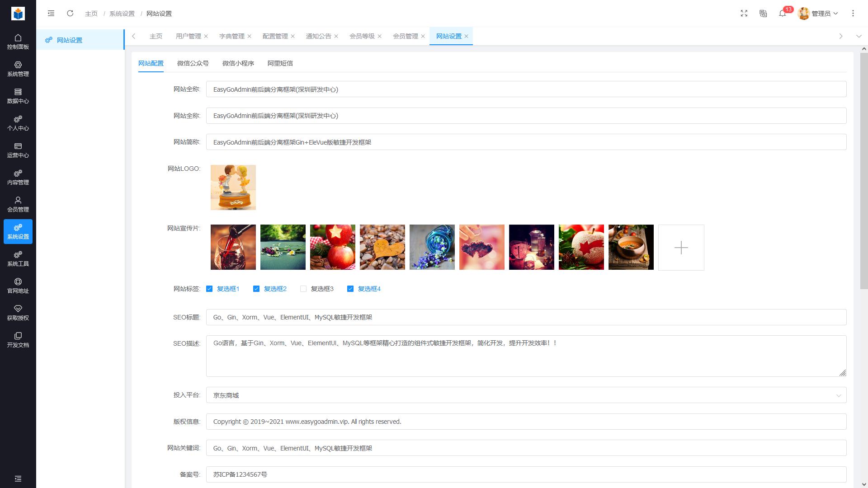Toggle fullscreen mode via the top icon
Viewport: 868px width, 488px height.
744,14
